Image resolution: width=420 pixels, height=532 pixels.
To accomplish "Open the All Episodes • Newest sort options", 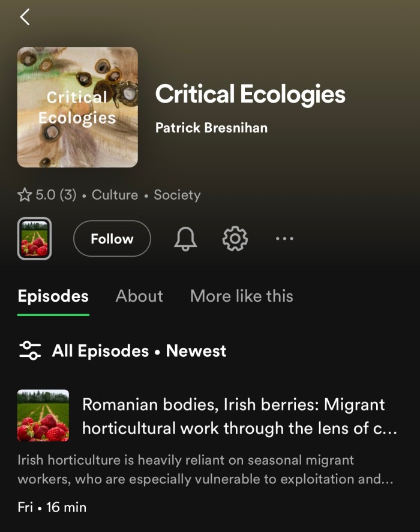I will point(139,351).
